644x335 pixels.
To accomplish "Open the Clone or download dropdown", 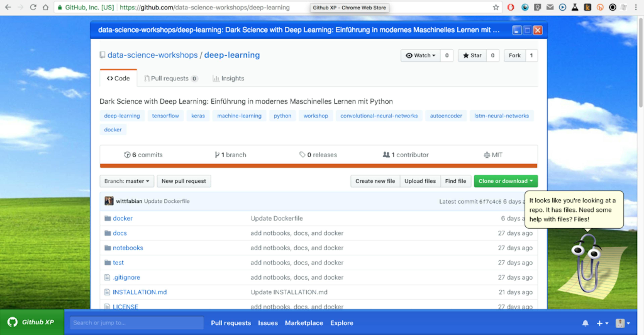I will coord(505,181).
